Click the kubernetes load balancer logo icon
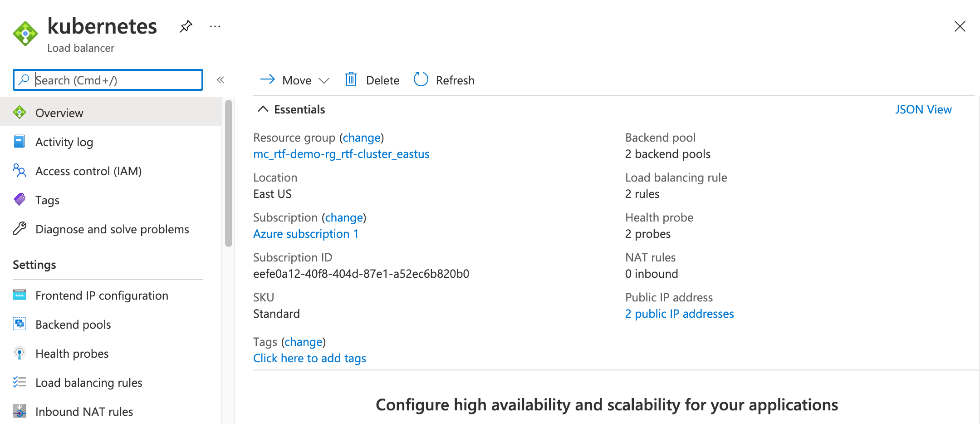 [25, 34]
